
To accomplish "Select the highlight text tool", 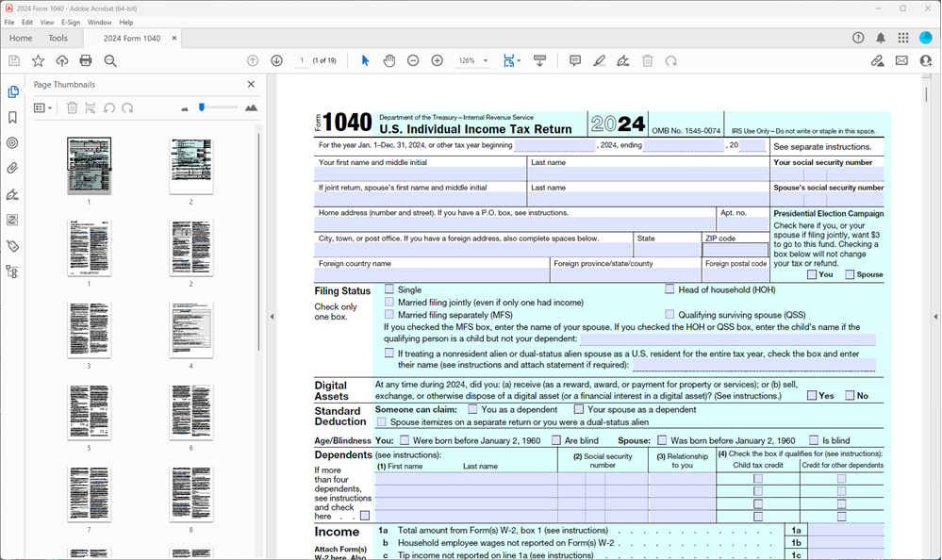I will click(599, 60).
